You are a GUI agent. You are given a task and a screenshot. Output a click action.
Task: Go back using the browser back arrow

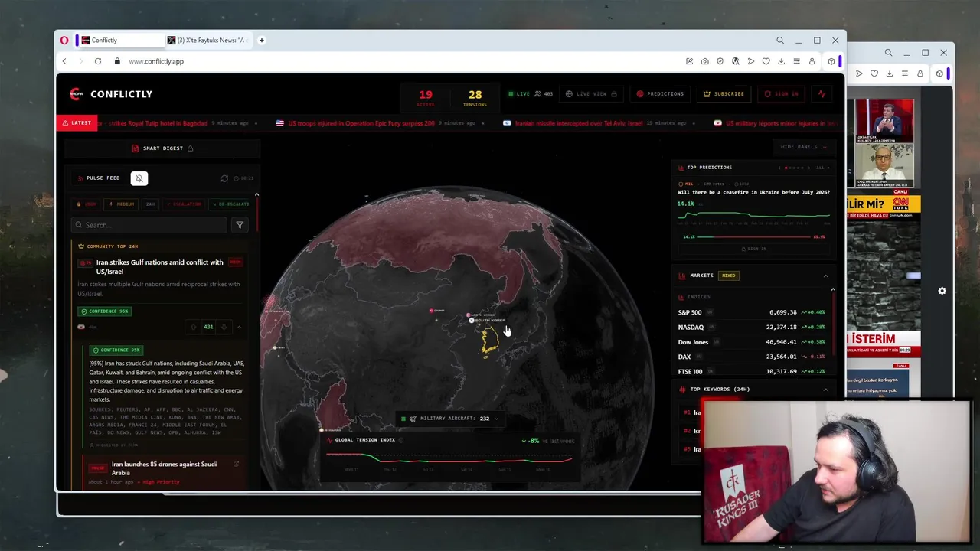tap(64, 61)
